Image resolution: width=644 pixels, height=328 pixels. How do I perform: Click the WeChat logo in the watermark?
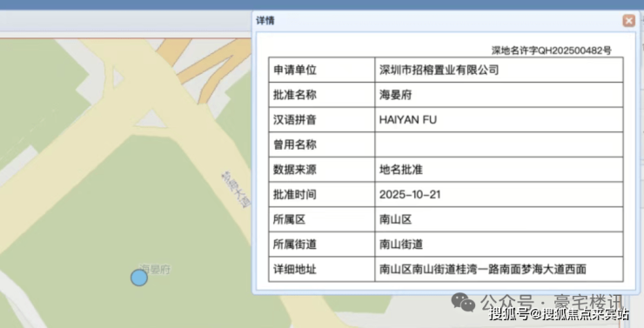pyautogui.click(x=463, y=302)
